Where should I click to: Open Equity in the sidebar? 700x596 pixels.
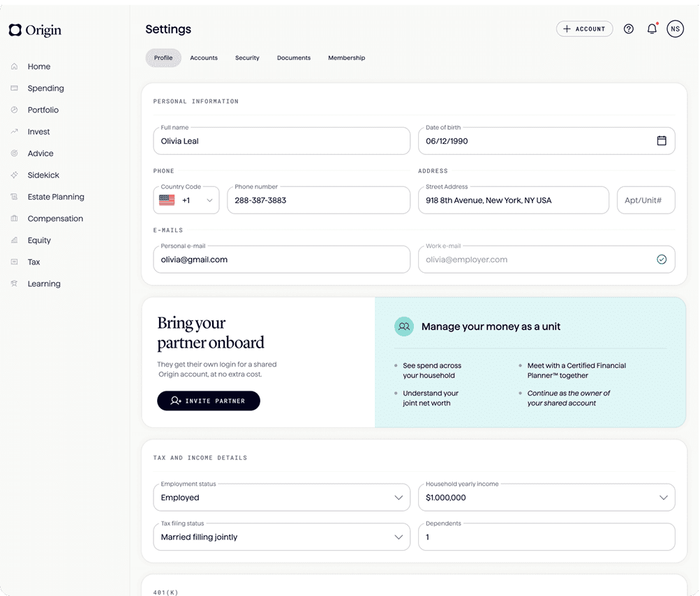click(39, 240)
